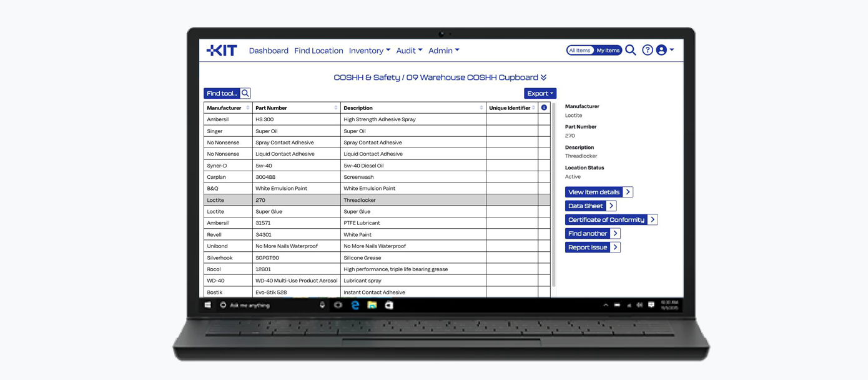Open File Explorer from the taskbar

(x=372, y=305)
